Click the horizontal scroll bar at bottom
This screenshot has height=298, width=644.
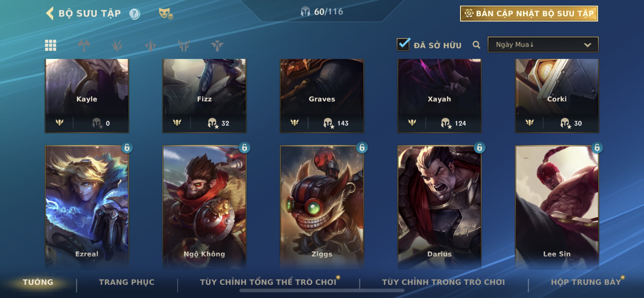click(x=322, y=291)
